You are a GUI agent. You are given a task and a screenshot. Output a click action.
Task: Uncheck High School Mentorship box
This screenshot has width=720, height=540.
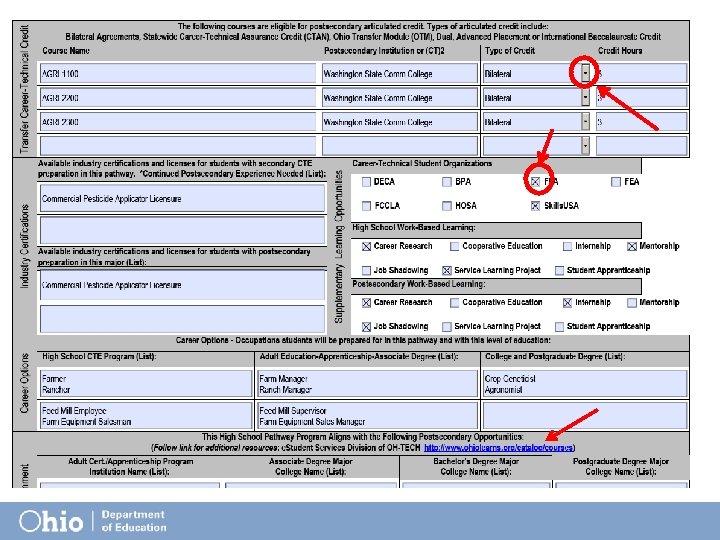coord(632,247)
